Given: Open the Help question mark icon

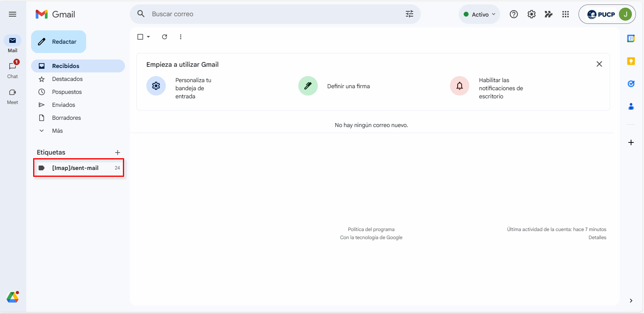Looking at the screenshot, I should tap(514, 14).
